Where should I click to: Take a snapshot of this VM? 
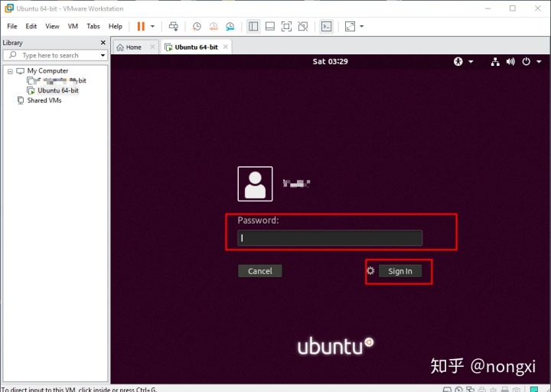[197, 26]
